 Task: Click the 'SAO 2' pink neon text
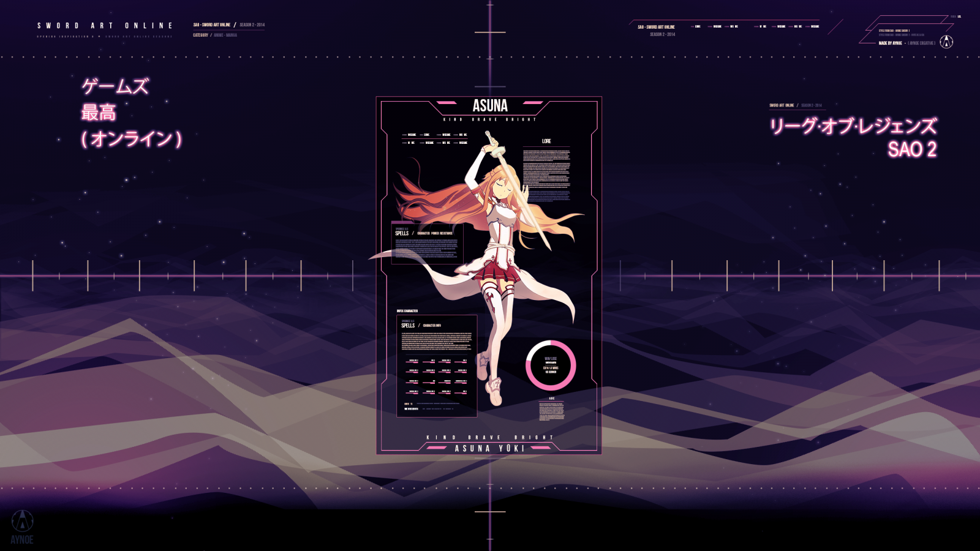(912, 149)
